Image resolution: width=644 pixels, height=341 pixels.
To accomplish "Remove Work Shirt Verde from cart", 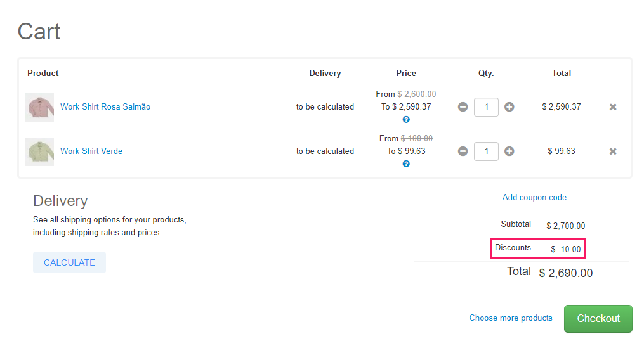I will pos(613,151).
